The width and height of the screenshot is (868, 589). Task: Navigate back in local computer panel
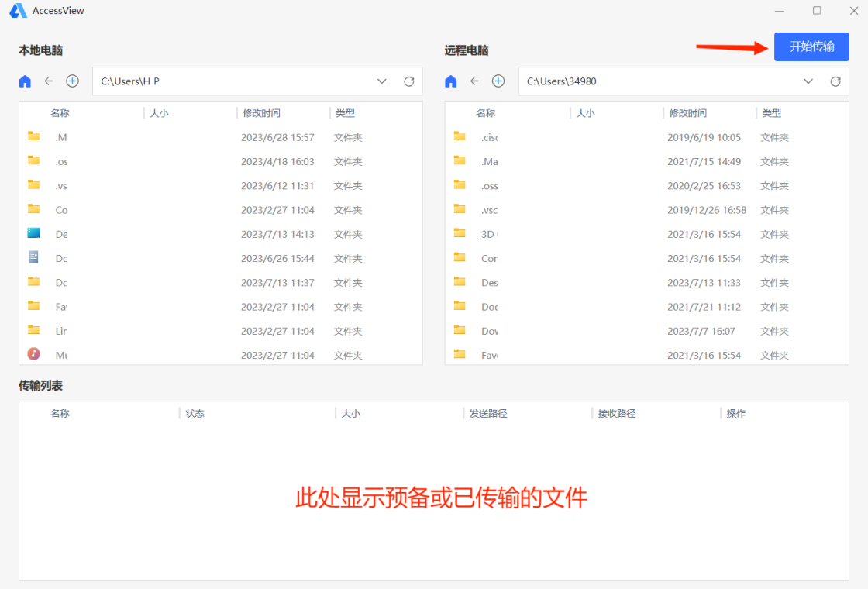[x=49, y=81]
